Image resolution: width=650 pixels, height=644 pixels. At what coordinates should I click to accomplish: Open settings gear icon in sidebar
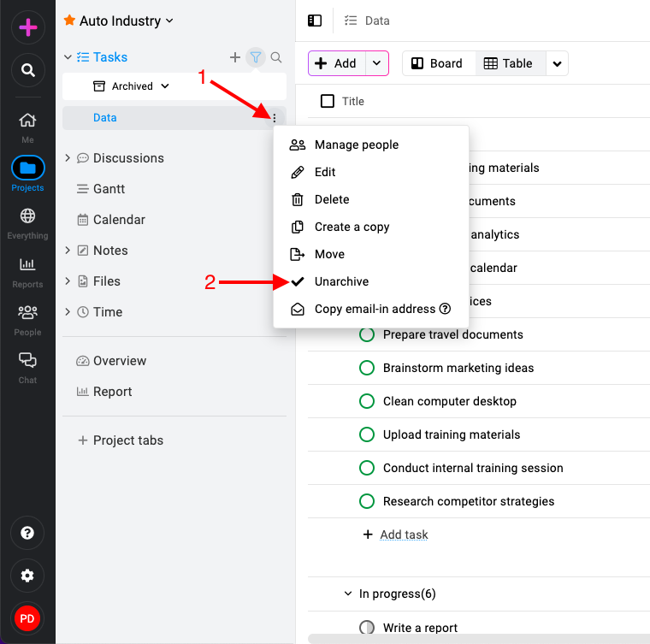[27, 576]
